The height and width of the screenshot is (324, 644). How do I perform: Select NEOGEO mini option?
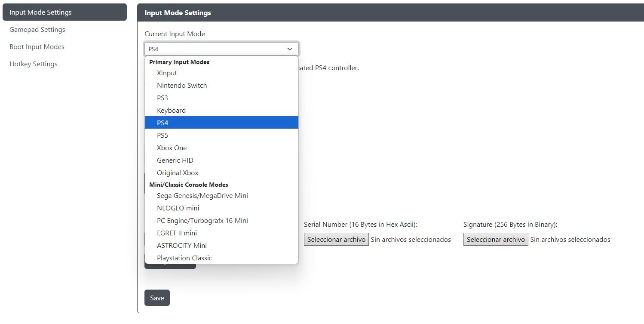click(221, 208)
